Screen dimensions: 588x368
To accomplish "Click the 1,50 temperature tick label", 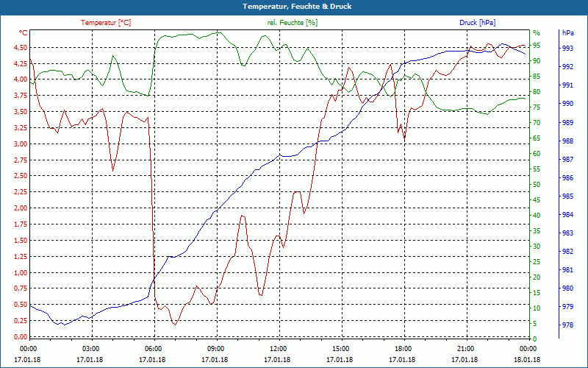I will [x=20, y=241].
